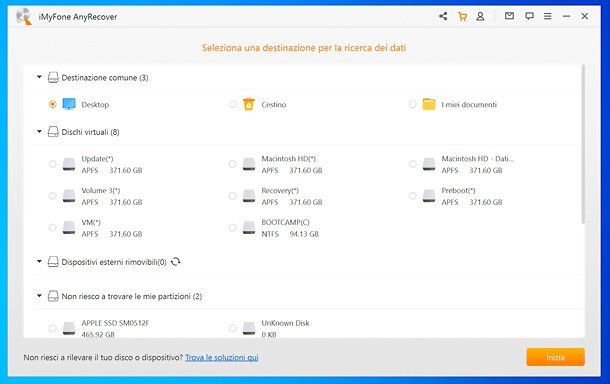Image resolution: width=610 pixels, height=384 pixels.
Task: Click the UnKnown Disk icon
Action: 249,328
